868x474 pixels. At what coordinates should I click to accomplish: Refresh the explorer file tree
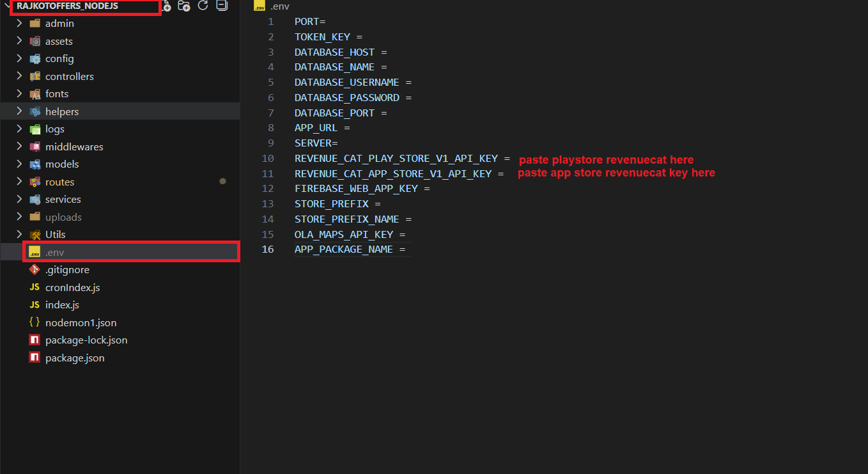pos(203,6)
